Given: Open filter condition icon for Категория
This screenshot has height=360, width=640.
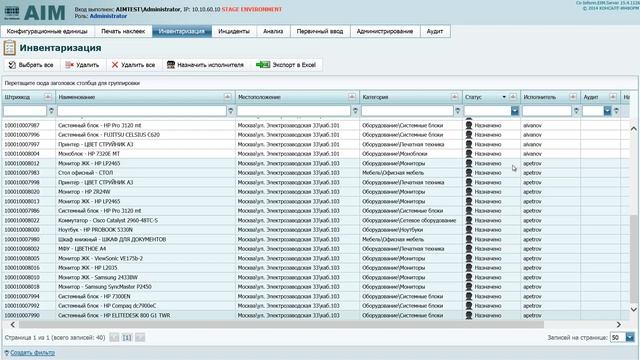Looking at the screenshot, I should click(x=458, y=111).
